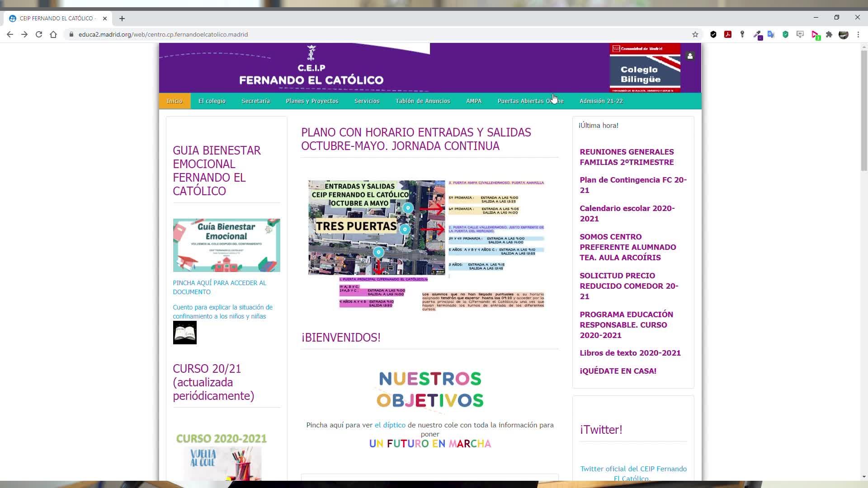Open the black shield checkmark extension
The width and height of the screenshot is (868, 488).
(x=713, y=34)
